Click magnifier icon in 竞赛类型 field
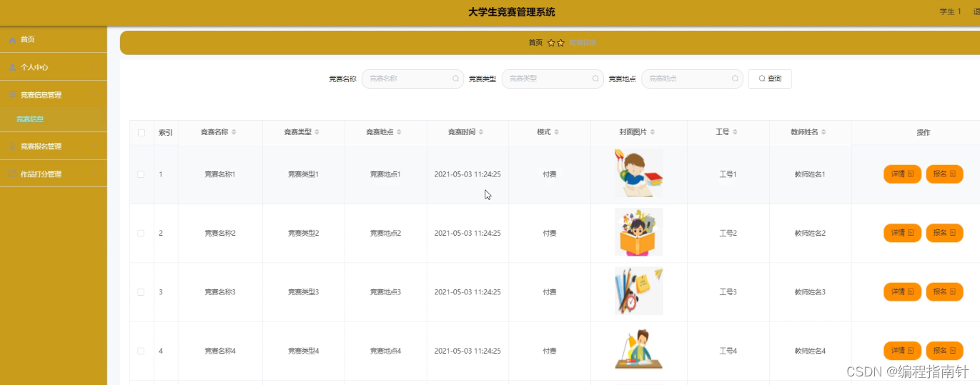This screenshot has width=980, height=385. click(595, 79)
